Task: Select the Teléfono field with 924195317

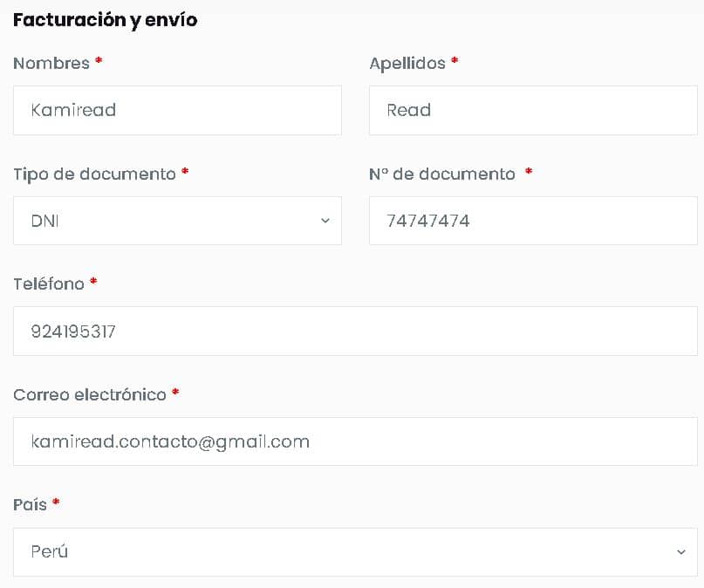Action: coord(355,332)
